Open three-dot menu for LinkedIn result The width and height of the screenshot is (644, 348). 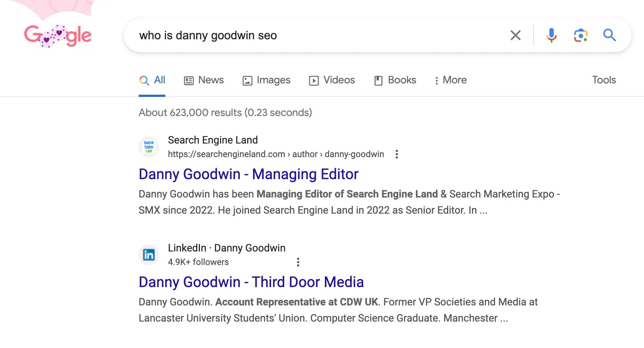point(298,262)
